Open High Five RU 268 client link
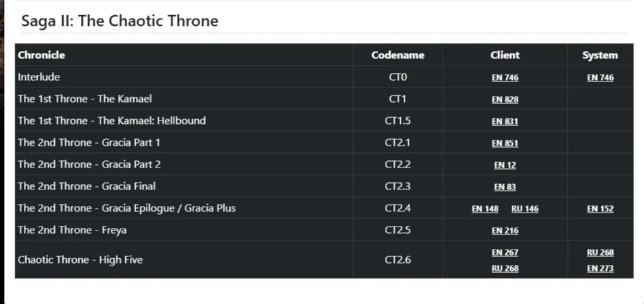The width and height of the screenshot is (644, 304). (x=505, y=268)
